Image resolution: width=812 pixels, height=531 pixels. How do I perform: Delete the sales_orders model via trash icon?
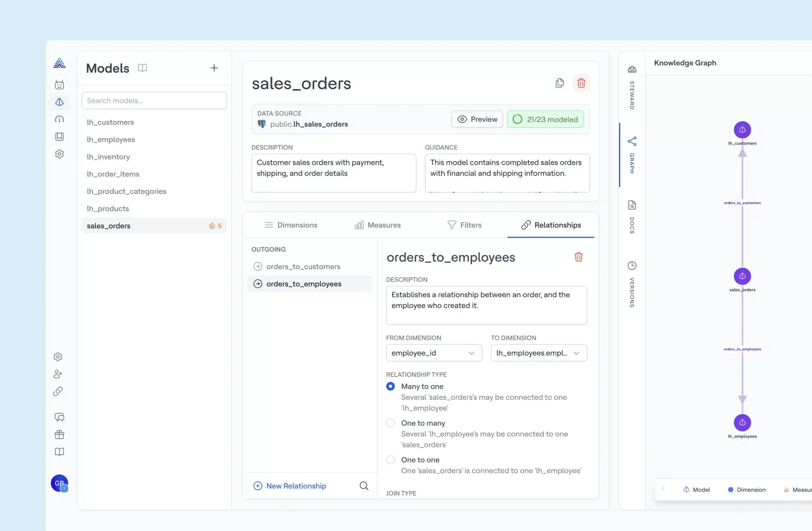581,83
